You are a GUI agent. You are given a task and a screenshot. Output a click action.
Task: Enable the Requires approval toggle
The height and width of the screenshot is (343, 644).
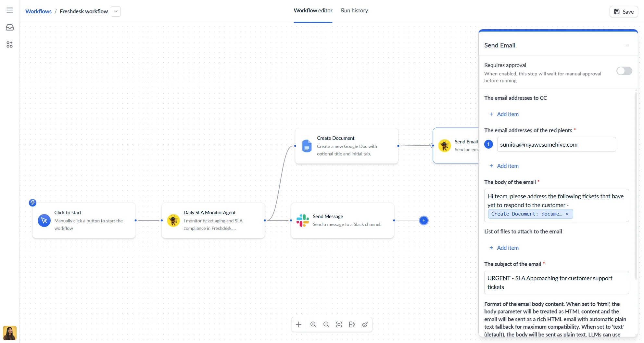(624, 71)
